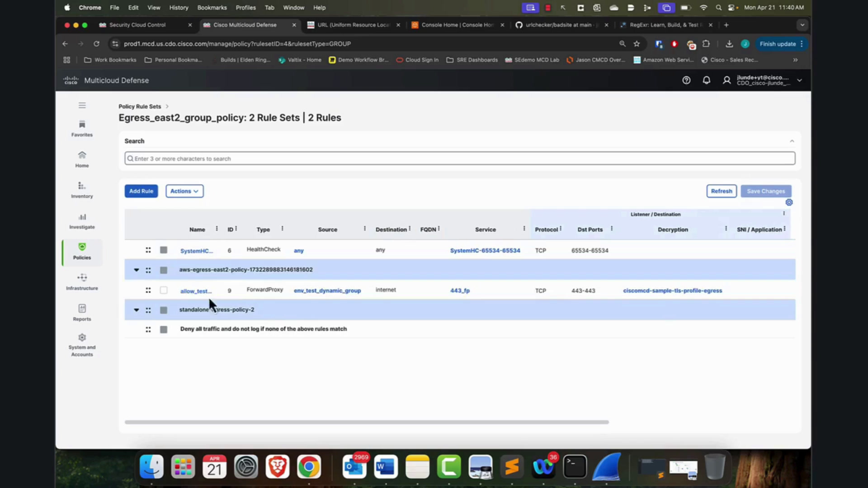
Task: Open Listener / Destination group options
Action: 783,214
